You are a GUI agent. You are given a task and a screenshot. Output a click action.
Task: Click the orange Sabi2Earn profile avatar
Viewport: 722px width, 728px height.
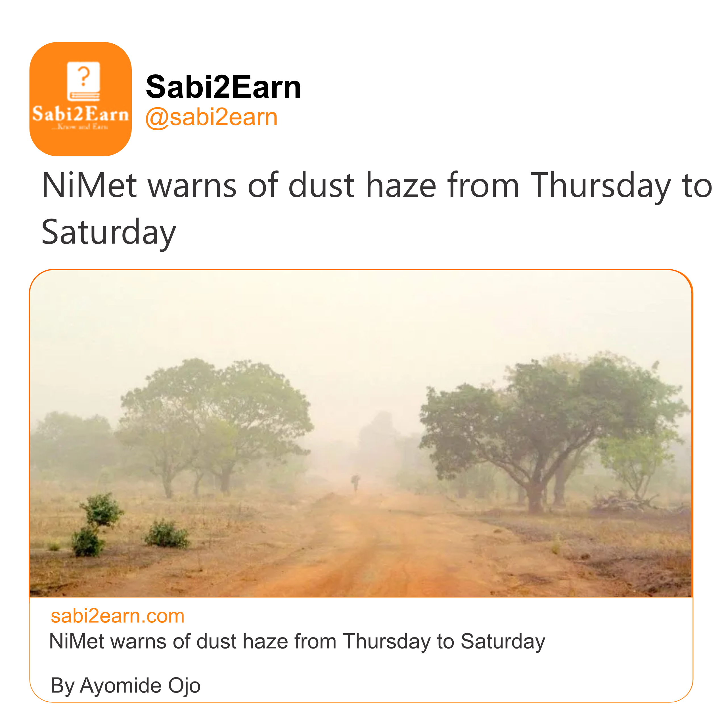[x=80, y=99]
